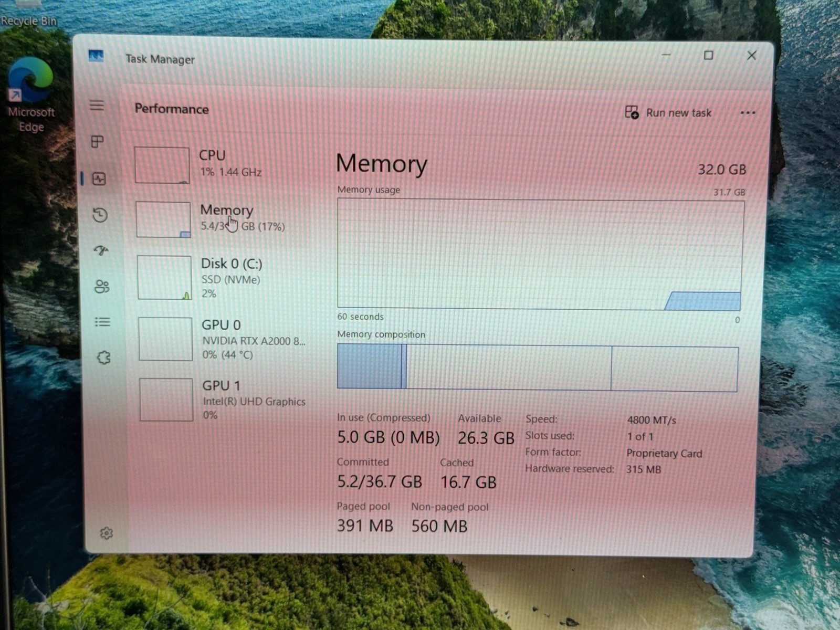This screenshot has height=630, width=840.
Task: Click the Memory composition bar
Action: coord(538,367)
